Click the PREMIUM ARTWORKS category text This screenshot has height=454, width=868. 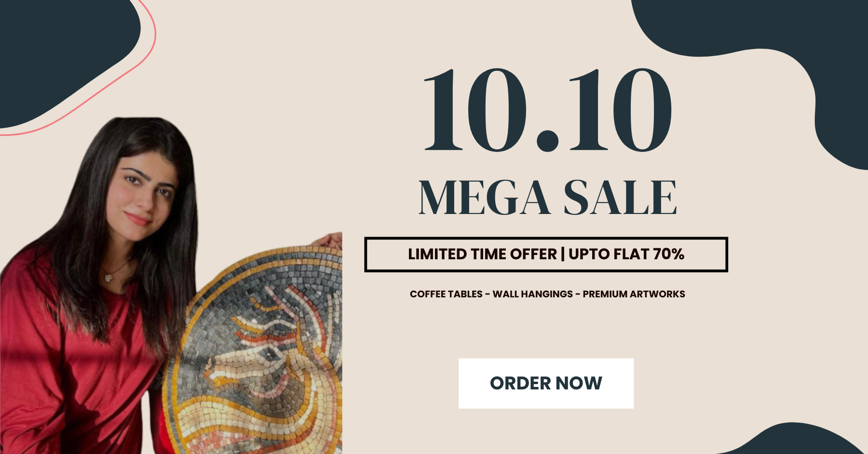click(634, 294)
